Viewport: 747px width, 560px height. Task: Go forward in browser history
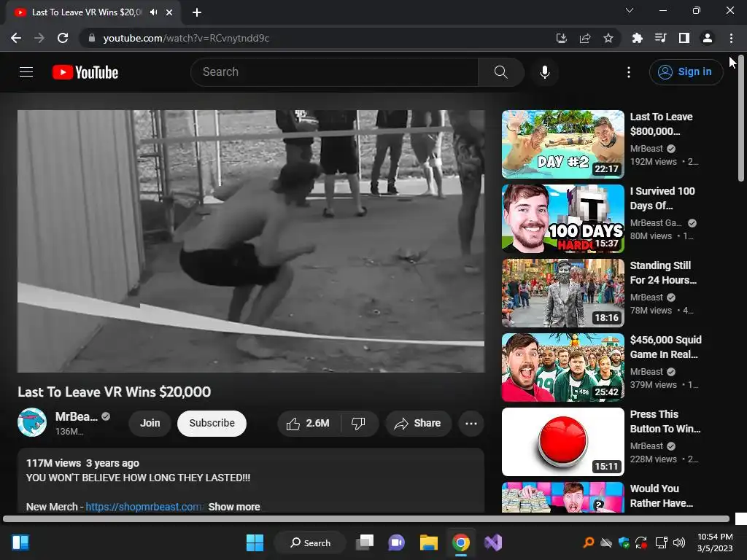click(x=39, y=38)
